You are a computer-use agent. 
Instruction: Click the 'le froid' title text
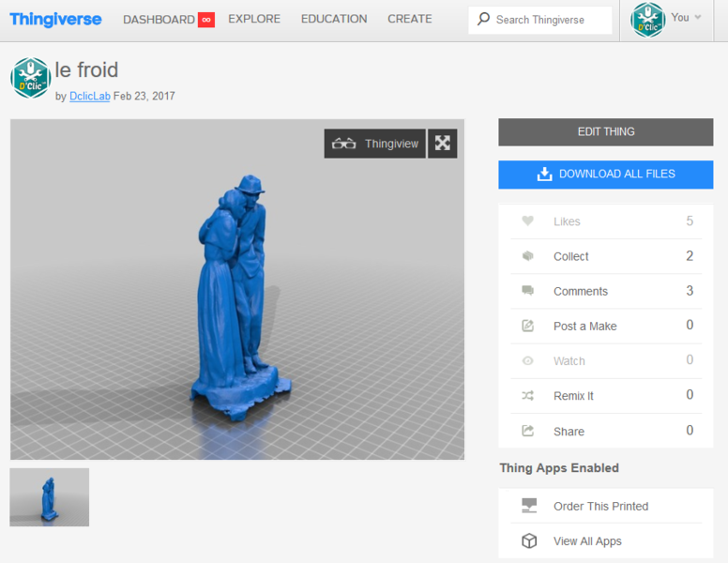click(86, 70)
